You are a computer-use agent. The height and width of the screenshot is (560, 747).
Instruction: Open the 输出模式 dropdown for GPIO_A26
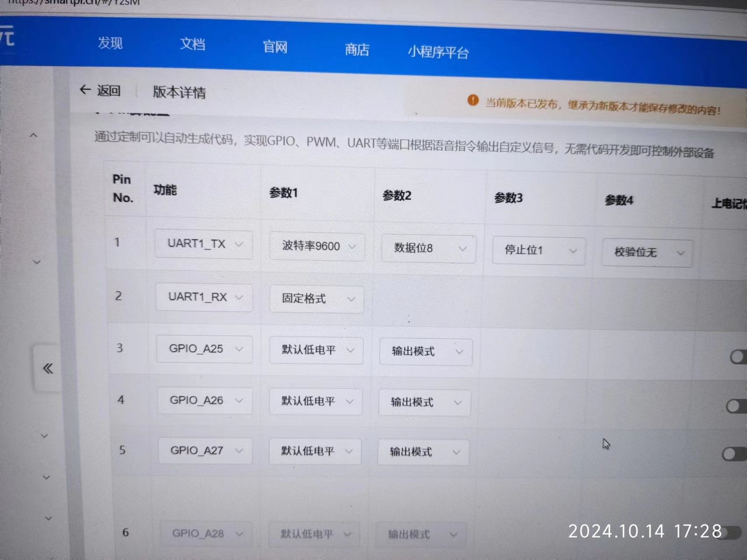click(x=424, y=402)
